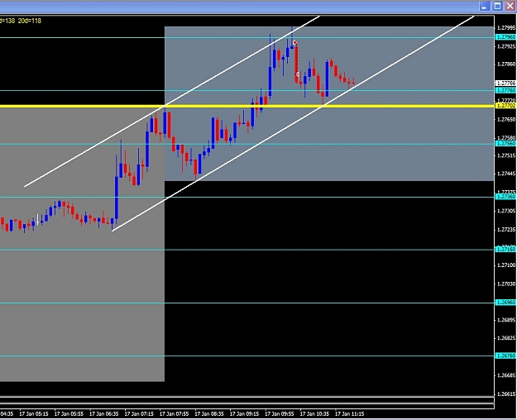
Task: Click the 17 Jan 06:35 time label
Action: pyautogui.click(x=104, y=413)
